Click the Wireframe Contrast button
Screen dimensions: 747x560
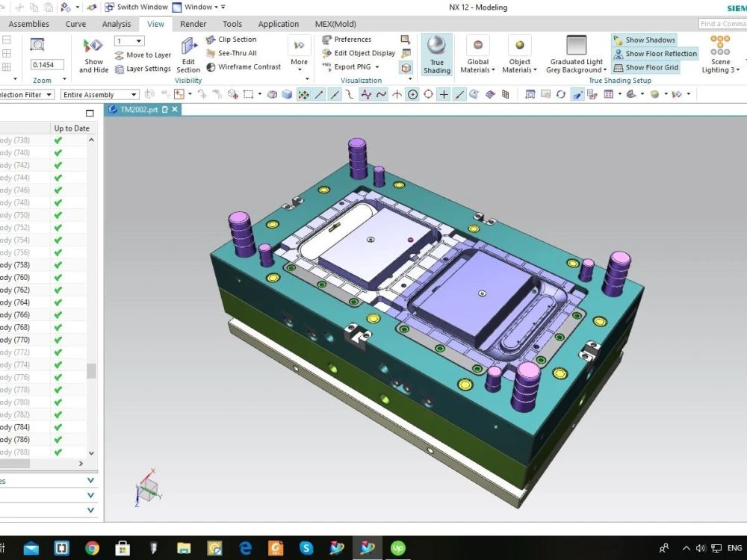[244, 66]
